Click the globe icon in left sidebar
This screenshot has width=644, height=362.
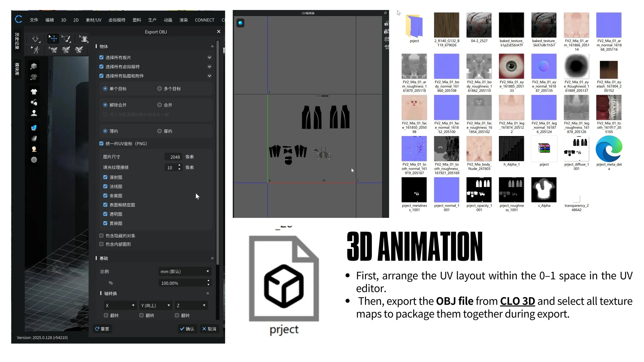(x=34, y=160)
